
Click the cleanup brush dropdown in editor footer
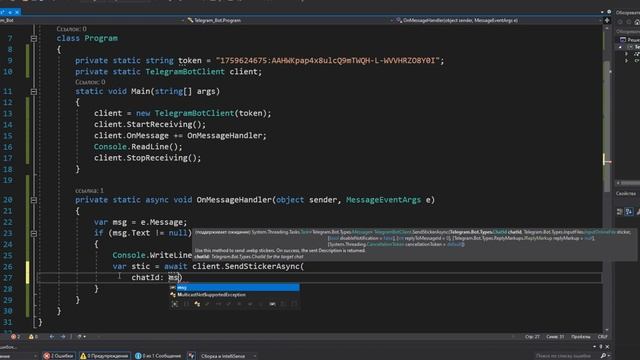click(81, 337)
